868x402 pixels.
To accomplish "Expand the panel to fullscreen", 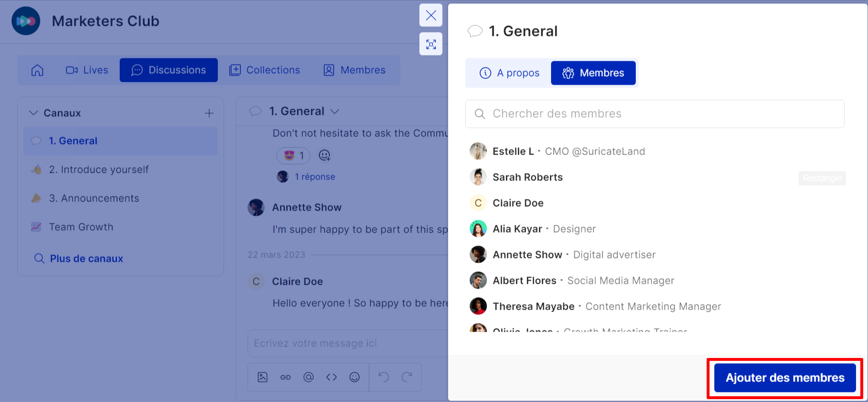I will click(431, 44).
